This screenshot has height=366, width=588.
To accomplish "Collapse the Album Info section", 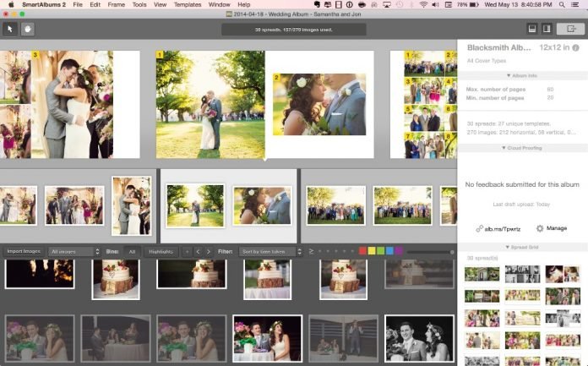I will point(521,75).
